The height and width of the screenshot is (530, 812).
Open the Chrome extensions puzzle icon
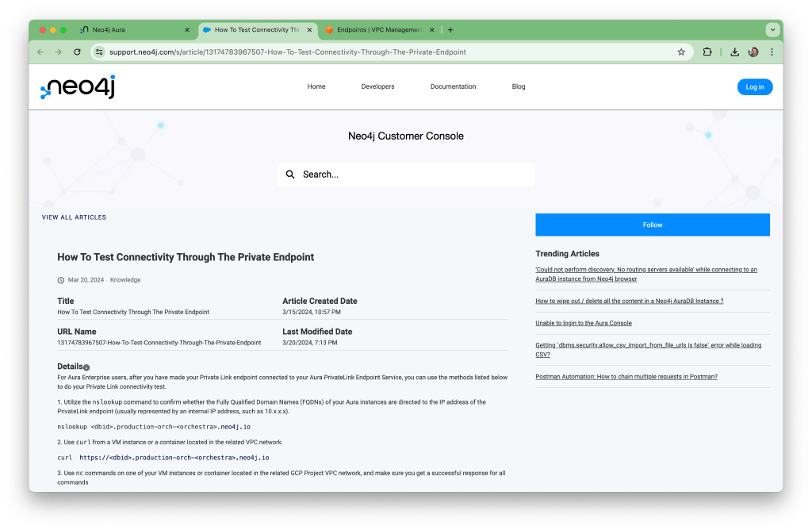point(707,52)
